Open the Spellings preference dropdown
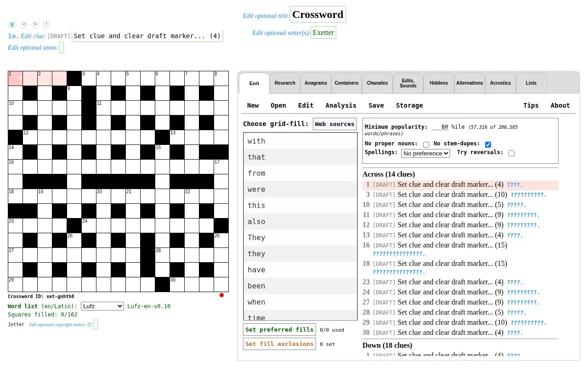 click(x=425, y=153)
